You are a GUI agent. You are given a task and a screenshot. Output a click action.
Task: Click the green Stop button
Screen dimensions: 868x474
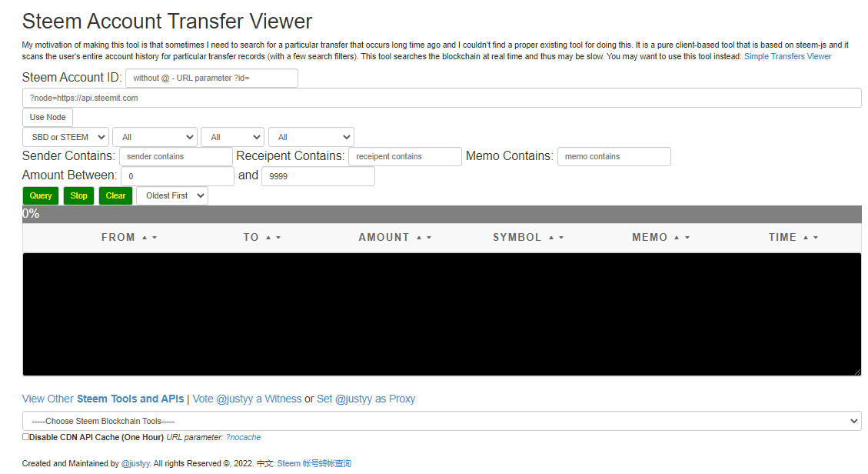(x=78, y=195)
